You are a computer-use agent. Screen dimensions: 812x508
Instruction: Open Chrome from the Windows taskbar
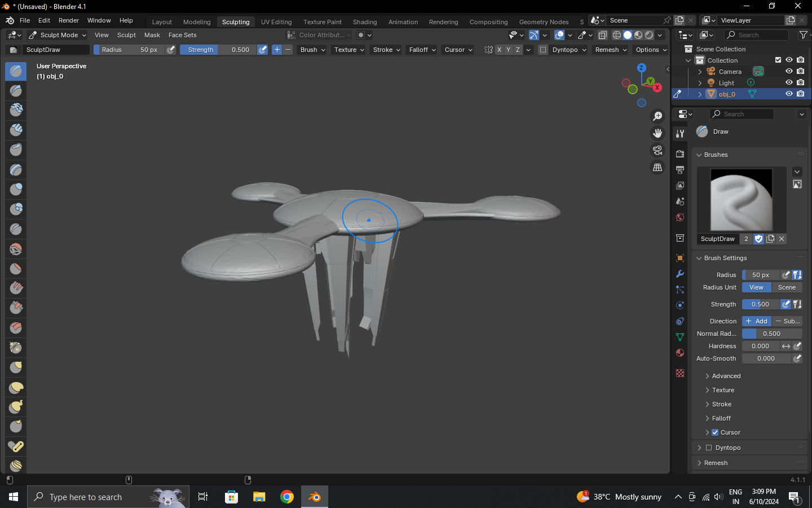pyautogui.click(x=287, y=497)
